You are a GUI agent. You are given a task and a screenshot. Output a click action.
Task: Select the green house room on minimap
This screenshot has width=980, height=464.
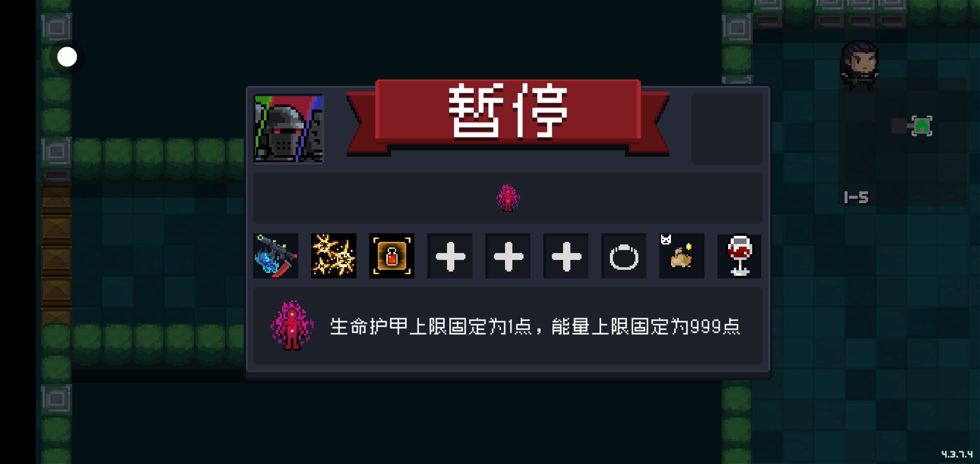[x=922, y=126]
